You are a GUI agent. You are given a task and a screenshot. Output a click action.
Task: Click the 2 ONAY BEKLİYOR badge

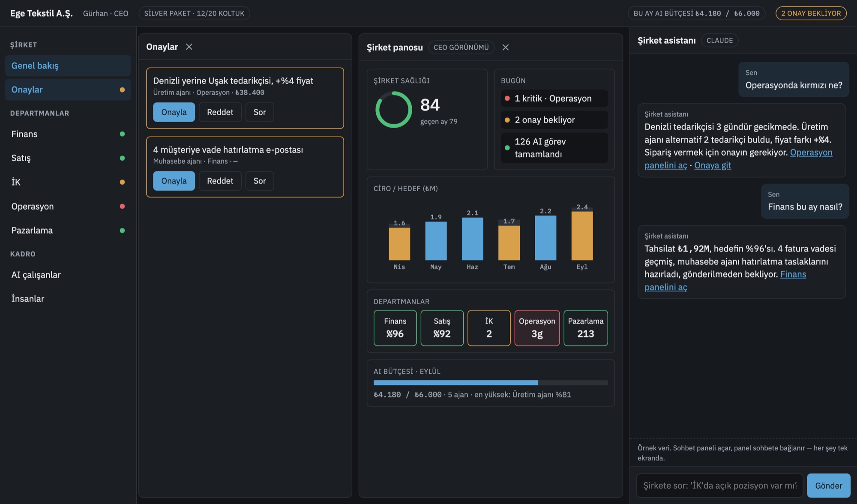point(811,13)
